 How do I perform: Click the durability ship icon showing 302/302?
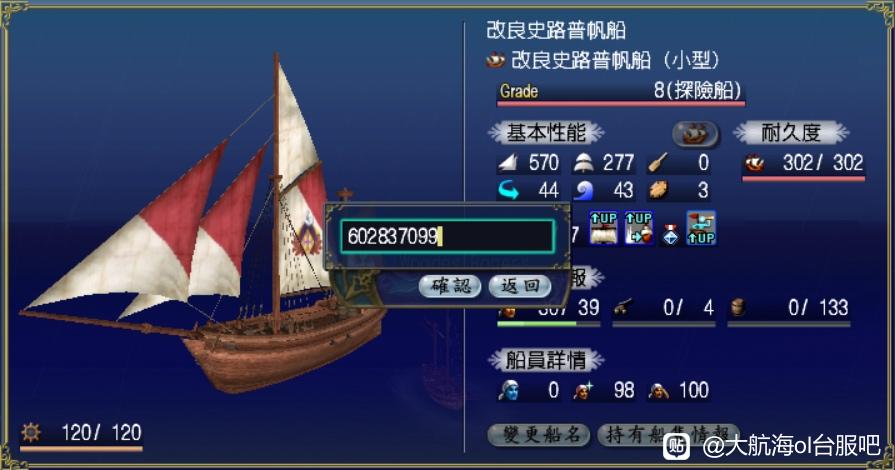click(x=755, y=164)
